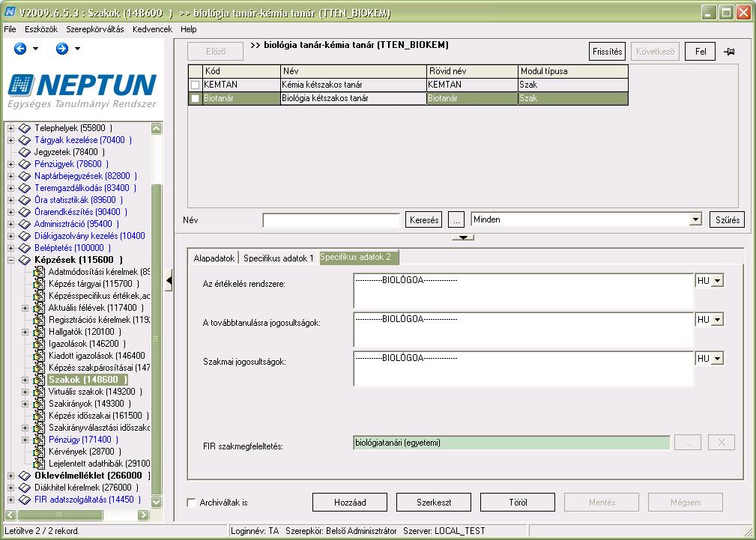Click the Szűrés button
Screen dimensions: 756x540
point(727,220)
